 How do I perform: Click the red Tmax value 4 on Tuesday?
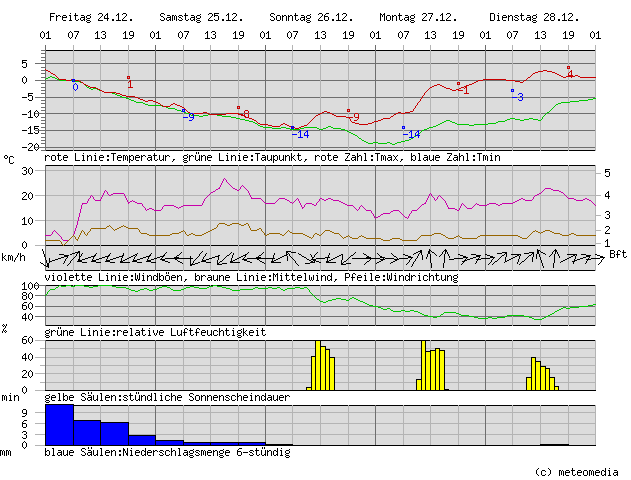tap(570, 74)
